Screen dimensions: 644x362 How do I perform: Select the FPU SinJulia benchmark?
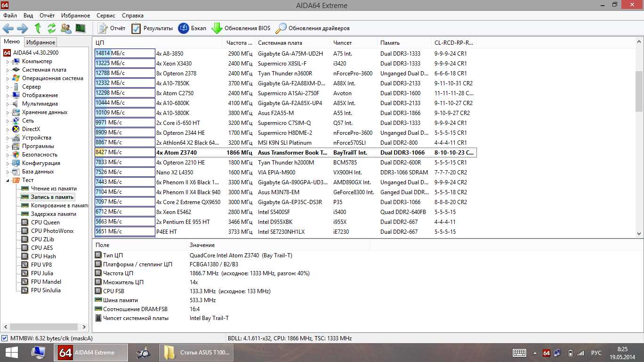(x=46, y=290)
